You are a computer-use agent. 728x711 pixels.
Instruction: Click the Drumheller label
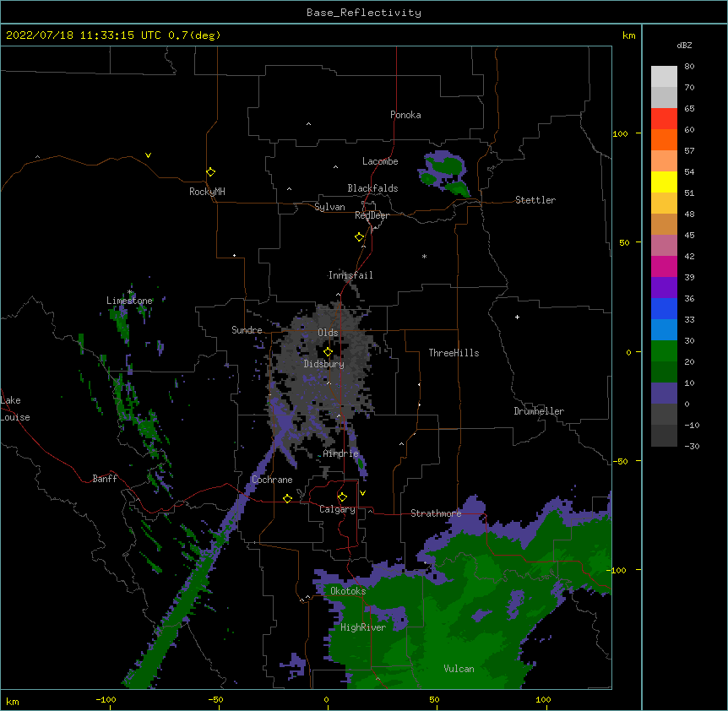tap(539, 411)
